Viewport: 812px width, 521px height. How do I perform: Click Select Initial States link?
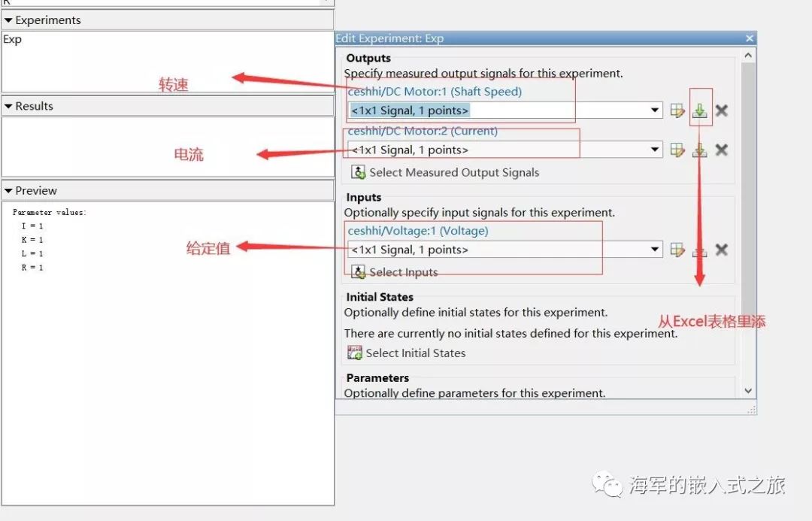pos(416,353)
